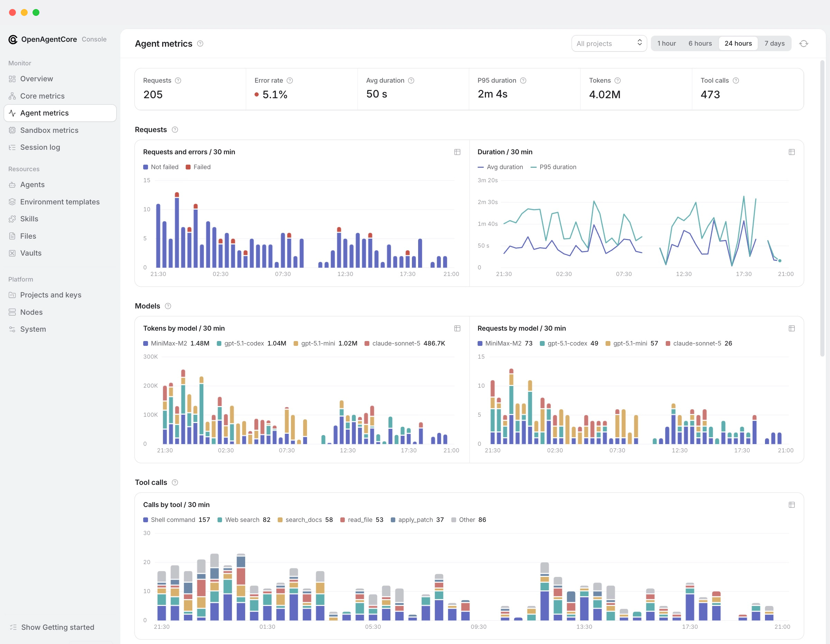Open table view for Requests and errors chart
Viewport: 830px width, 644px height.
pos(457,152)
